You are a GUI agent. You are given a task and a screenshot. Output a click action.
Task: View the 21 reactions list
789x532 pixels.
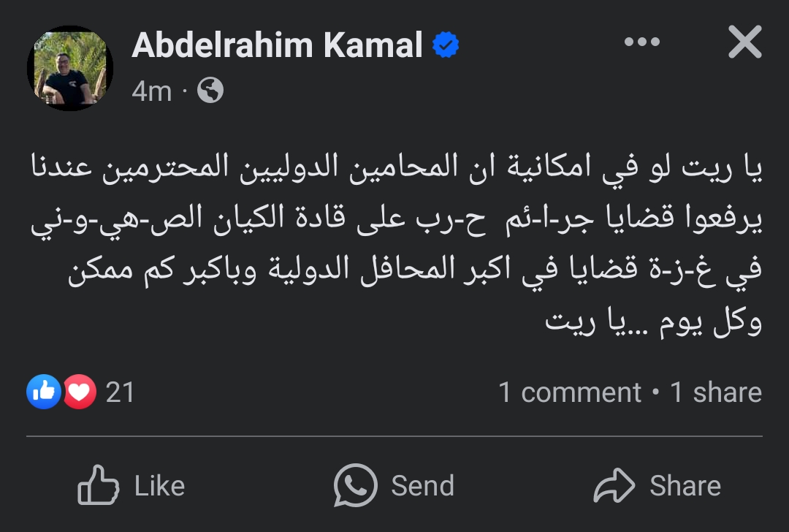[120, 392]
